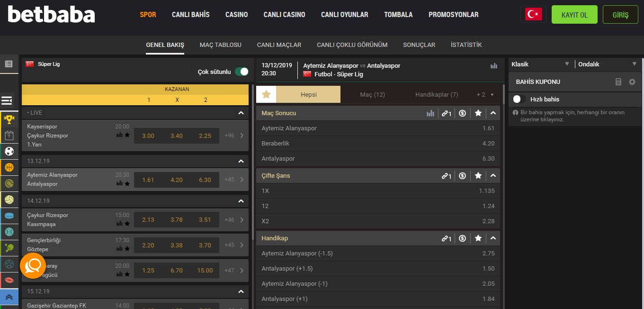Click the list view icon above sidebar
644x309 pixels.
click(x=9, y=64)
